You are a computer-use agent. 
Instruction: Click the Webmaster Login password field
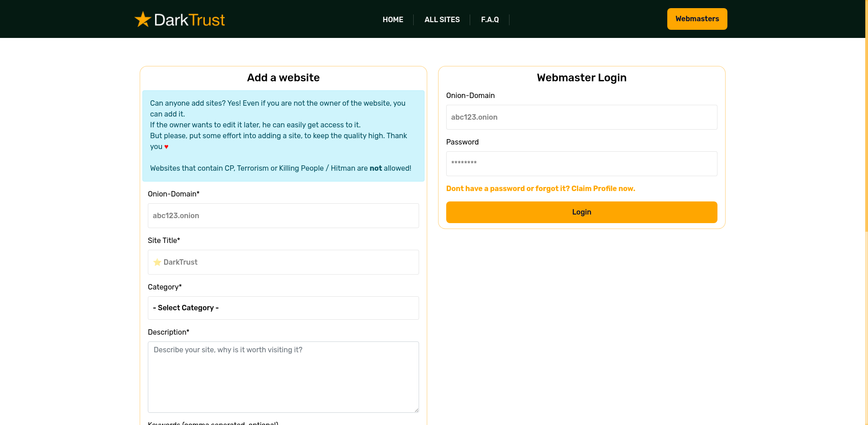tap(581, 163)
